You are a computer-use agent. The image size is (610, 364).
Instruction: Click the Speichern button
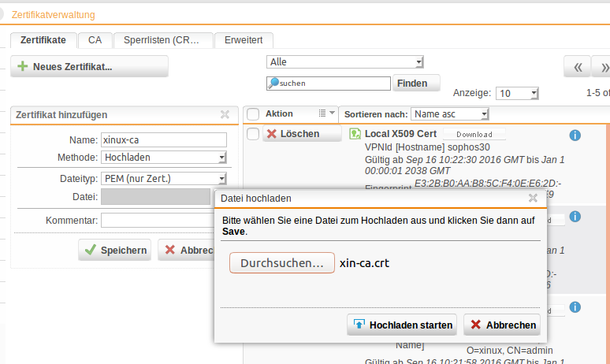[x=115, y=250]
